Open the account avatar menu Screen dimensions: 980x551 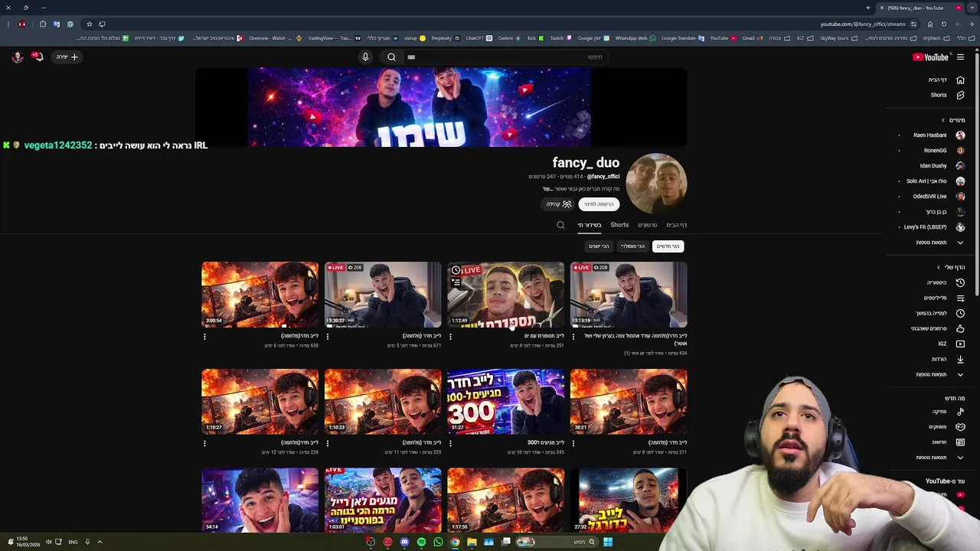click(x=17, y=57)
